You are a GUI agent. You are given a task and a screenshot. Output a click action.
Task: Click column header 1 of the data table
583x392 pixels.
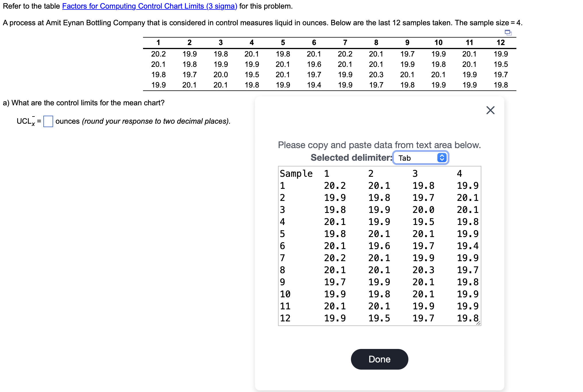158,42
